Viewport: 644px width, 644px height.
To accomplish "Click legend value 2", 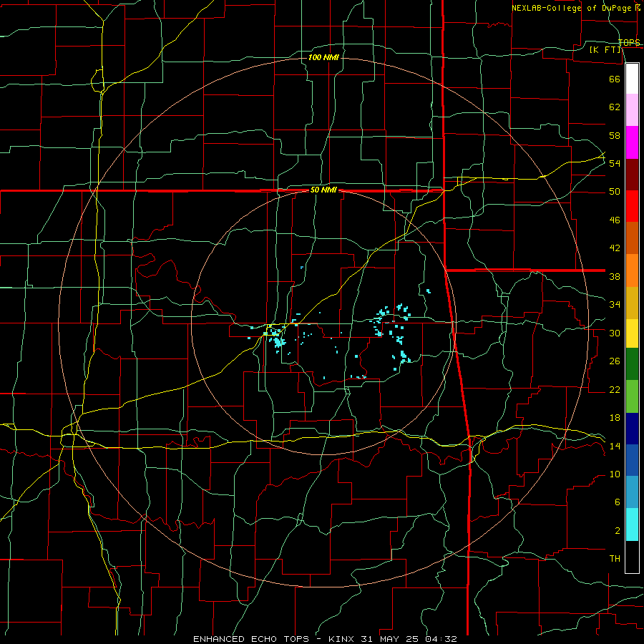I will point(617,531).
